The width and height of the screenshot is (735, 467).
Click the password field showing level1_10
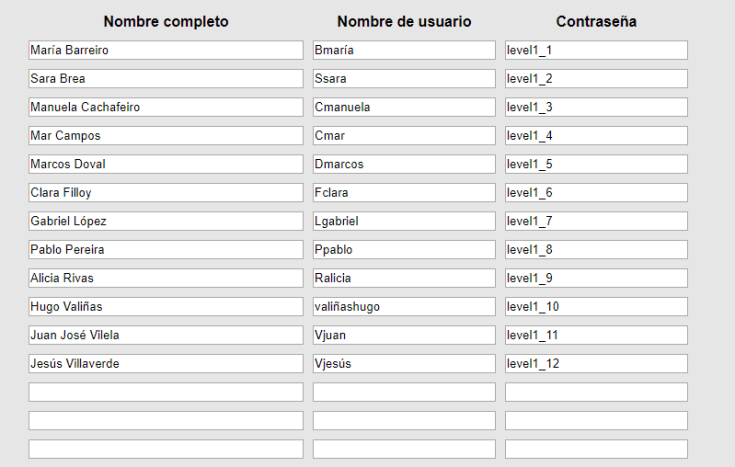pyautogui.click(x=596, y=307)
